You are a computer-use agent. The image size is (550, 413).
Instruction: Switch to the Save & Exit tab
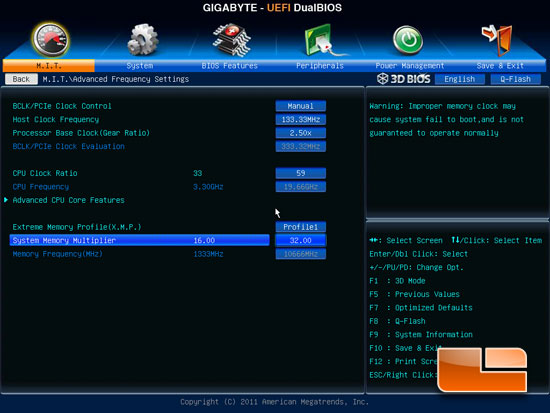tap(500, 66)
